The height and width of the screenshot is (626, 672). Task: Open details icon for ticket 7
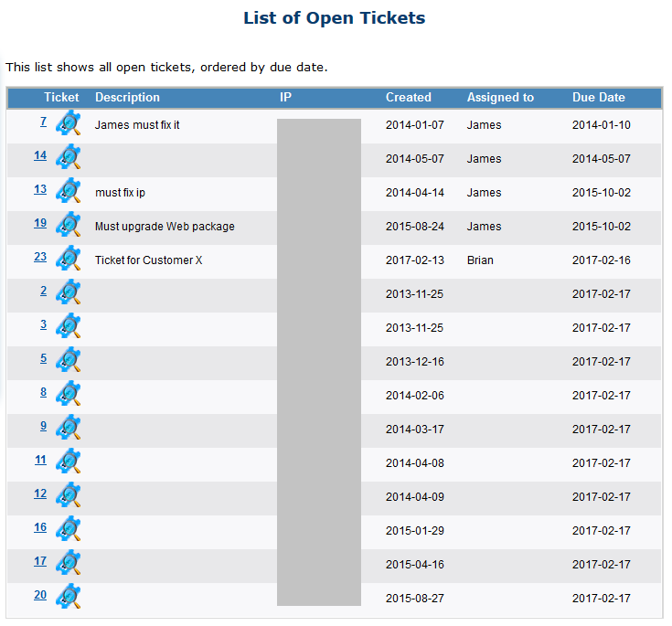[69, 122]
